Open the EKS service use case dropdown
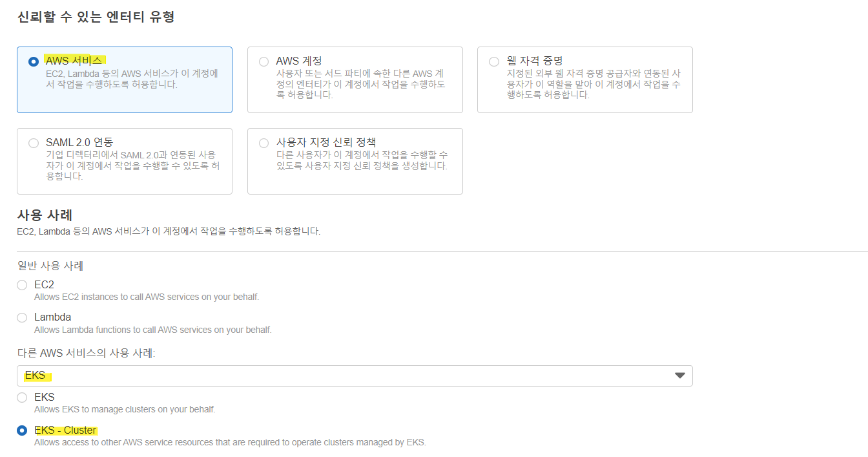This screenshot has height=457, width=868. pos(355,376)
